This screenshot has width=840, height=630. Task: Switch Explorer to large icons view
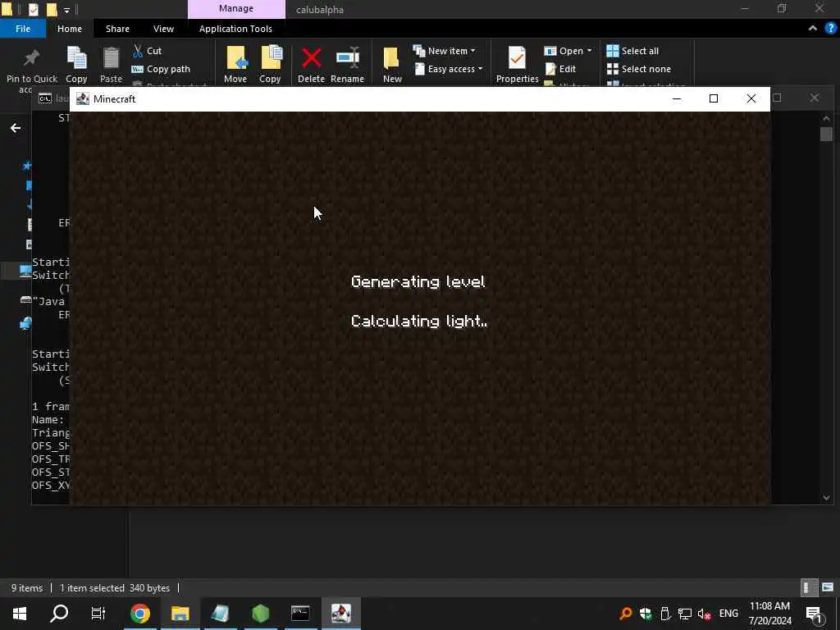[828, 587]
